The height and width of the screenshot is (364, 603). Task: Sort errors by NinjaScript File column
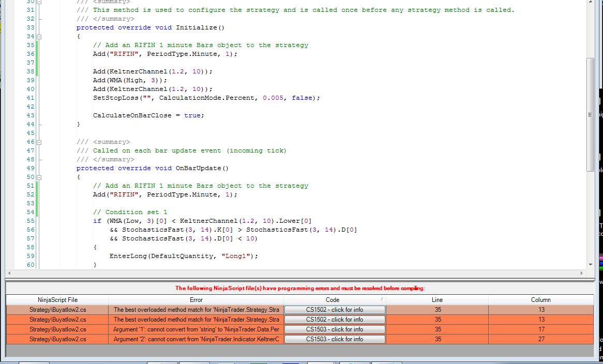[x=57, y=300]
